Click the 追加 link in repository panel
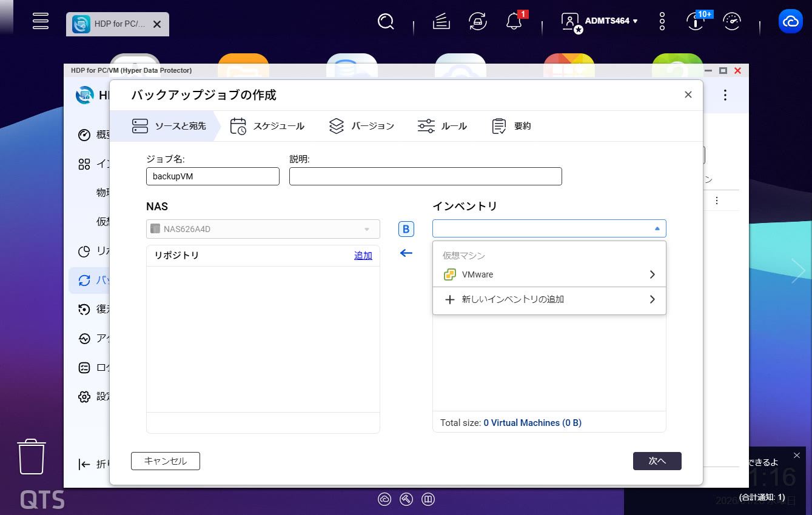 pos(363,256)
